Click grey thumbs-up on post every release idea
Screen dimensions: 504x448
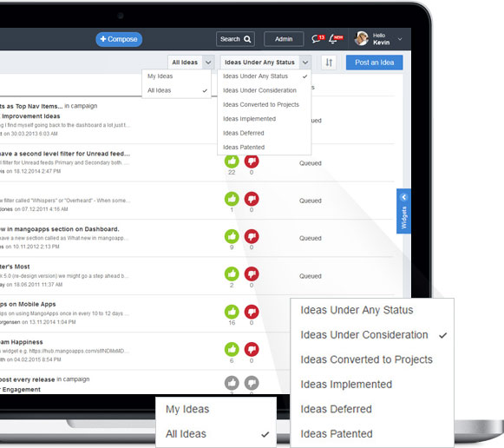232,383
